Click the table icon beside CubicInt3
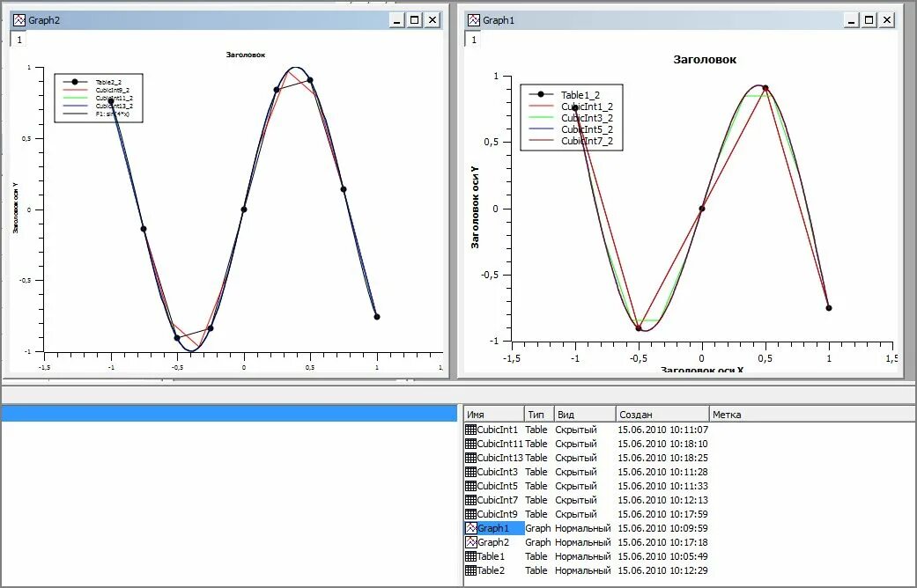This screenshot has width=917, height=588. tap(470, 472)
